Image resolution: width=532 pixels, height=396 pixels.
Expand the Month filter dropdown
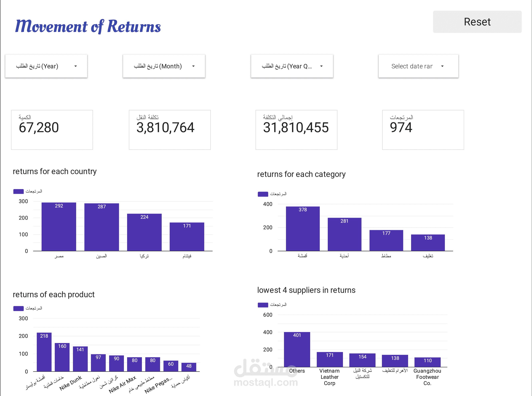(164, 66)
